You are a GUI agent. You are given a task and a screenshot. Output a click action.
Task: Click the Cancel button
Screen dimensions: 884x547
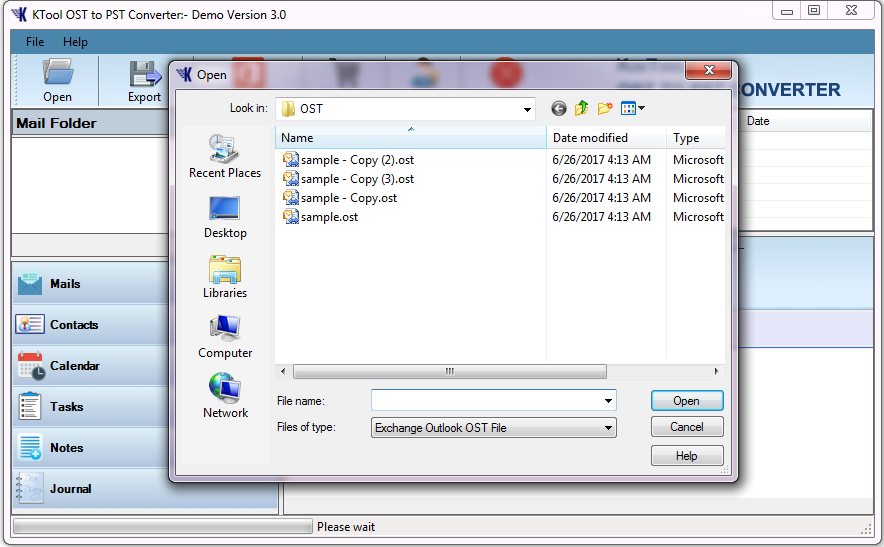click(x=687, y=427)
